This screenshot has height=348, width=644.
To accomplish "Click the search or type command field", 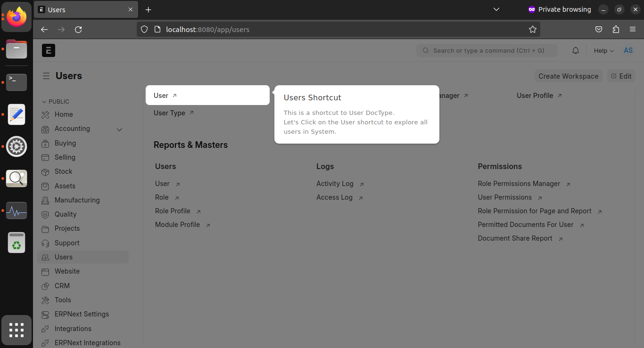I will (x=487, y=50).
